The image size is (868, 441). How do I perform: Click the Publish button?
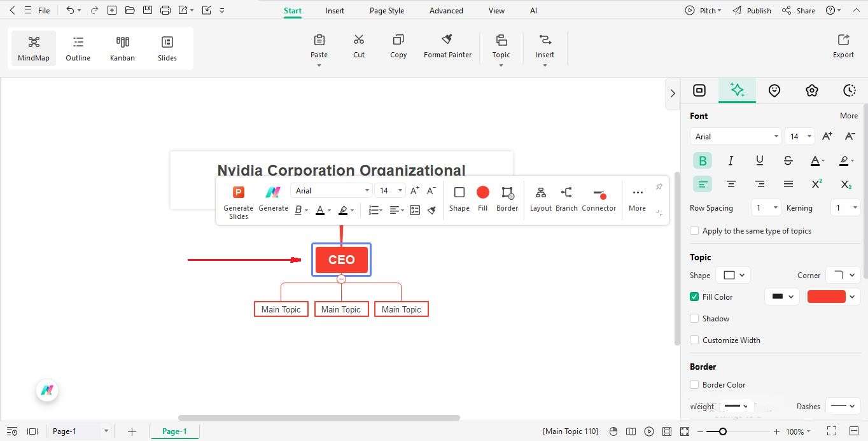tap(752, 11)
